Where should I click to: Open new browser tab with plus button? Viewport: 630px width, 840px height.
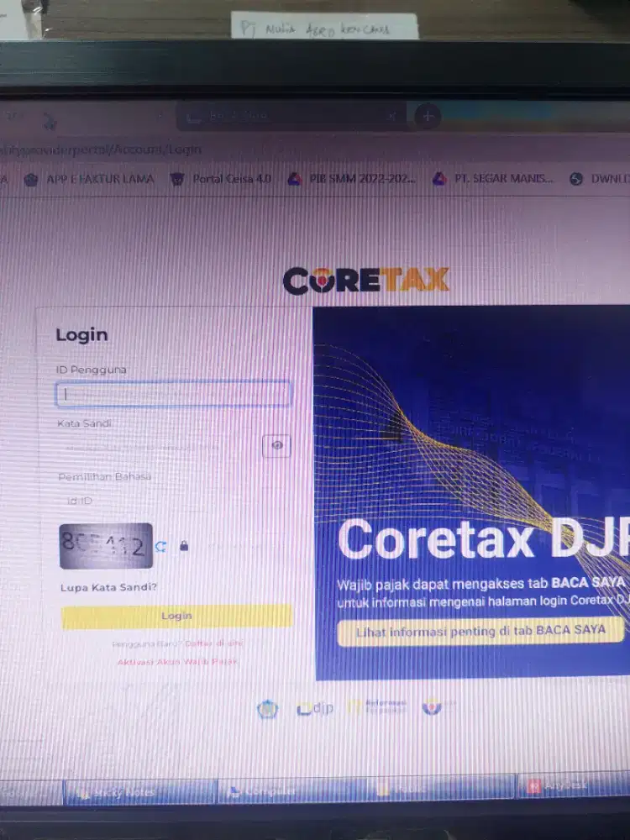pyautogui.click(x=427, y=117)
